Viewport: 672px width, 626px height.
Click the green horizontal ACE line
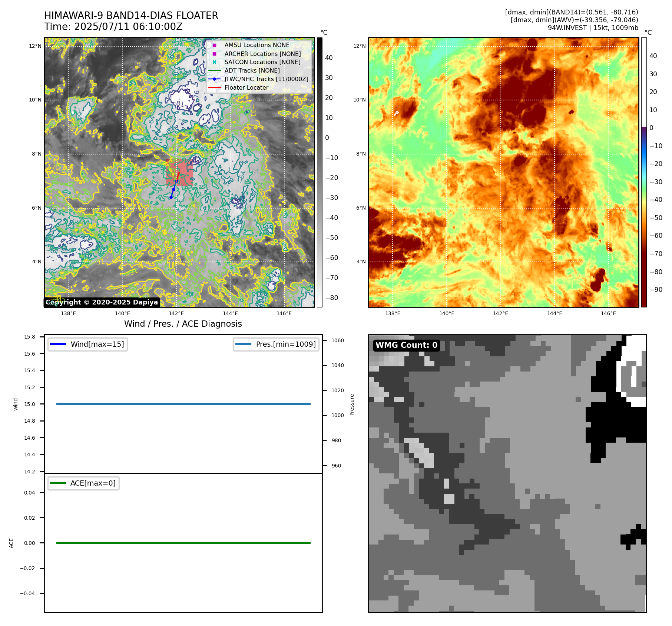pos(183,543)
